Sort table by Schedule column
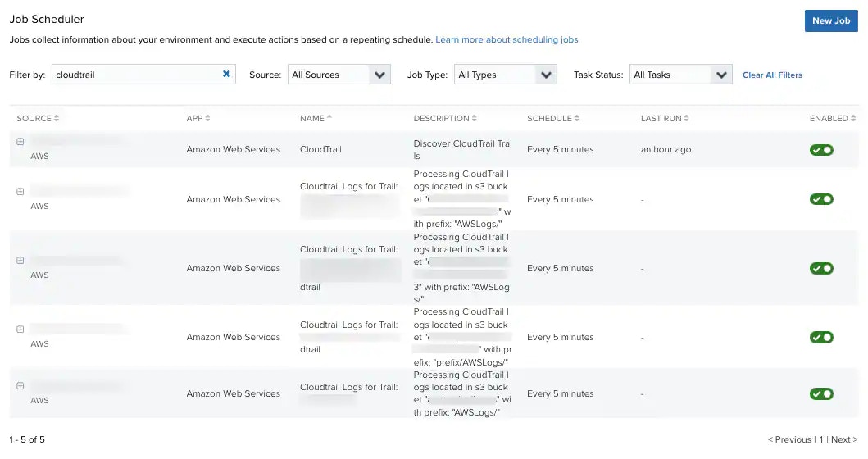868x459 pixels. tap(553, 118)
